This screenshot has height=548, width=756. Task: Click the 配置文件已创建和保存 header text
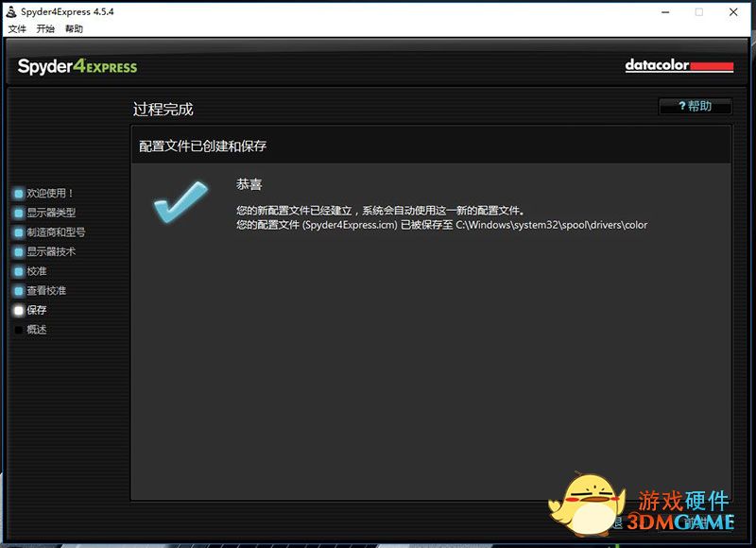coord(202,146)
